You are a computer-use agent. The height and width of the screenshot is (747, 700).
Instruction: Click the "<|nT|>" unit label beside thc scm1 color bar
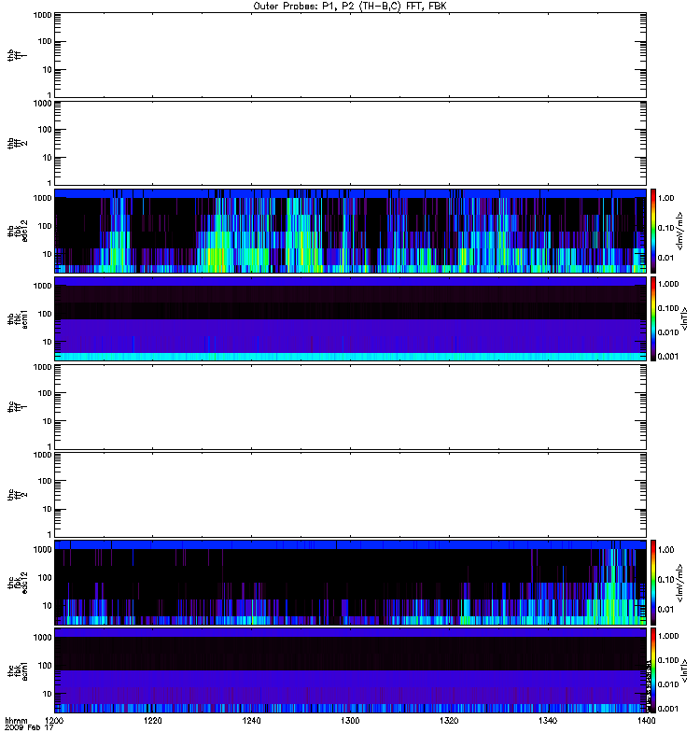click(684, 671)
